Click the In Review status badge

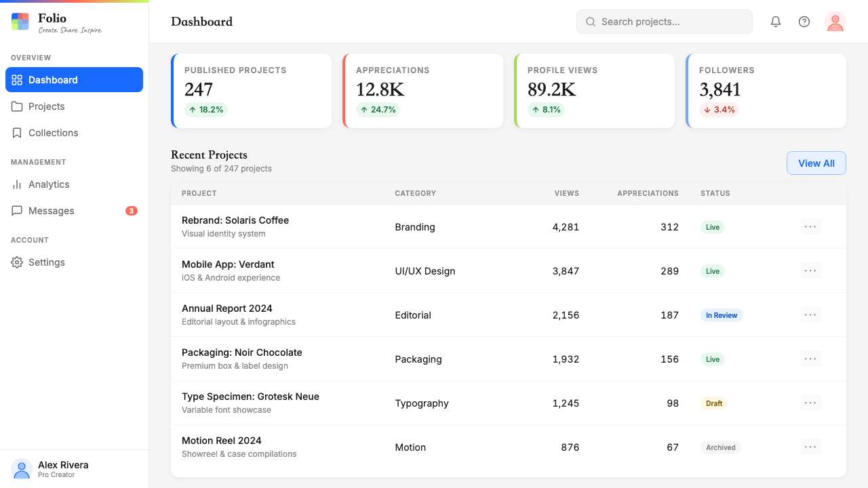point(722,315)
